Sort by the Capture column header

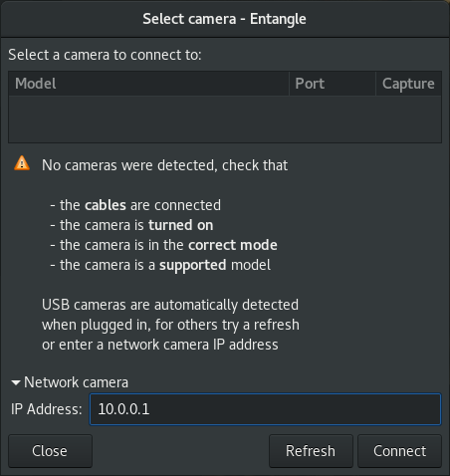[x=408, y=84]
